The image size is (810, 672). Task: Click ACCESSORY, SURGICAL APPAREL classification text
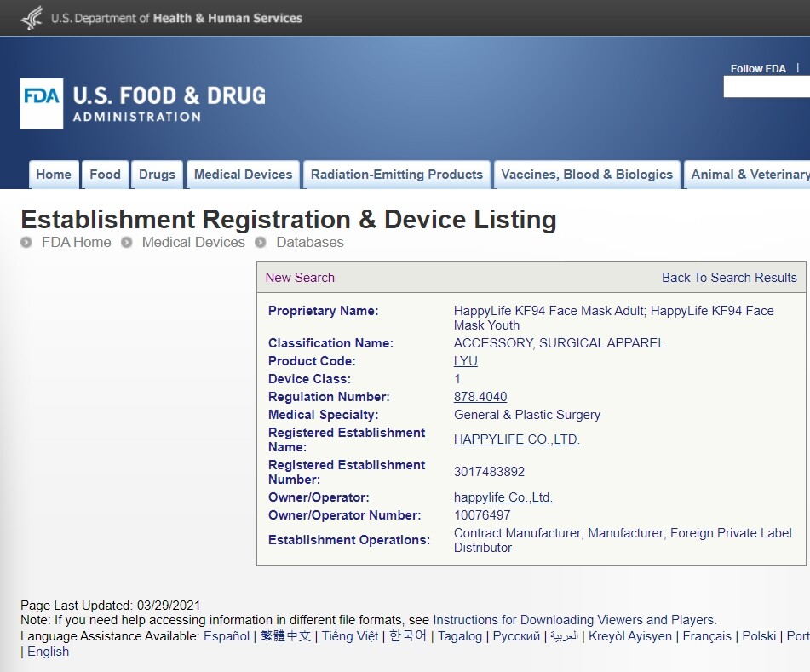(559, 343)
